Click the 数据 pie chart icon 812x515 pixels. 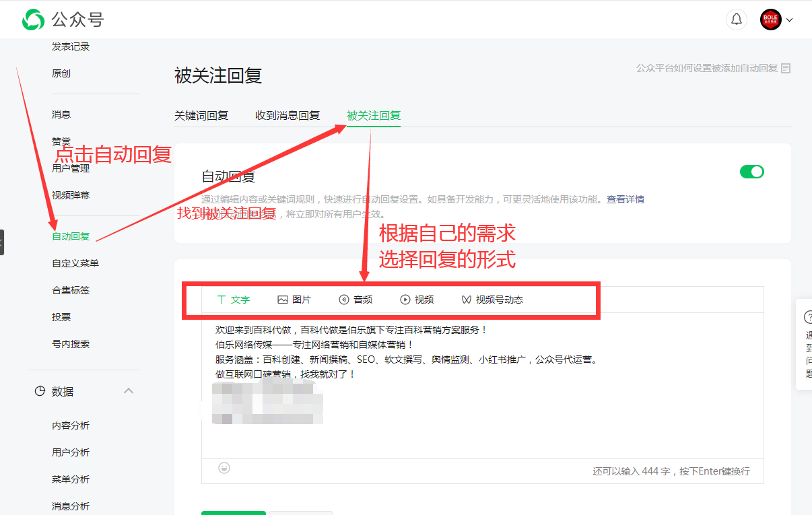40,391
